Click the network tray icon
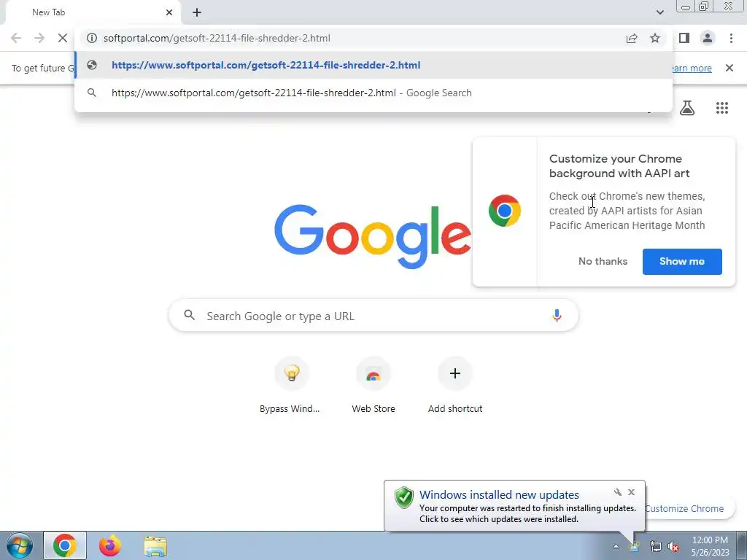 (x=656, y=546)
